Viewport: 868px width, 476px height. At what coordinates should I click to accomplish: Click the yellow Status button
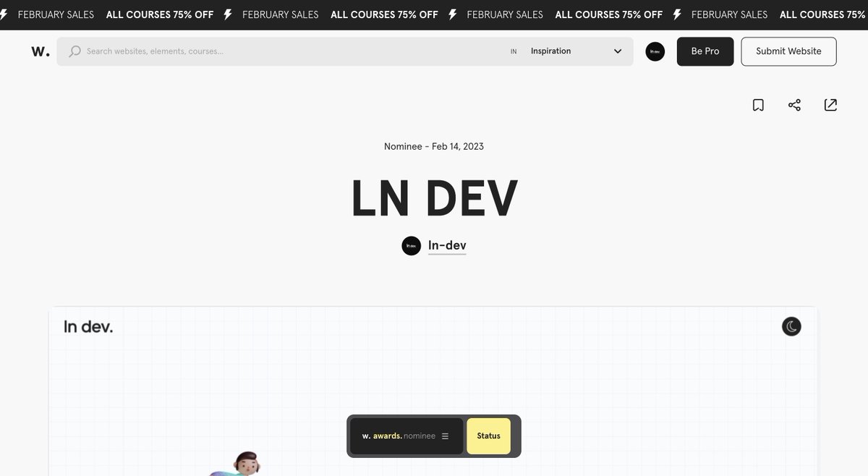[488, 436]
